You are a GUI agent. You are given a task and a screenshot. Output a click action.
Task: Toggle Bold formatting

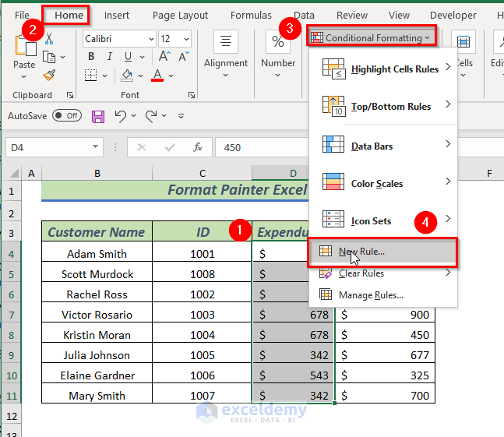[91, 56]
